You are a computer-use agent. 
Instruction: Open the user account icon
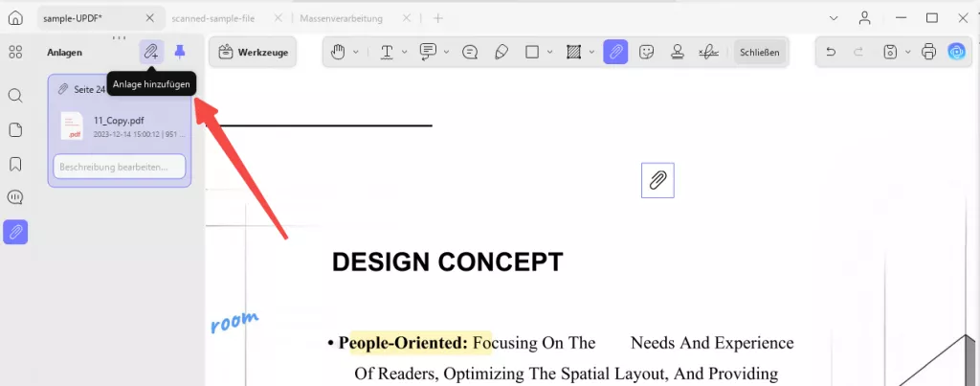(865, 18)
